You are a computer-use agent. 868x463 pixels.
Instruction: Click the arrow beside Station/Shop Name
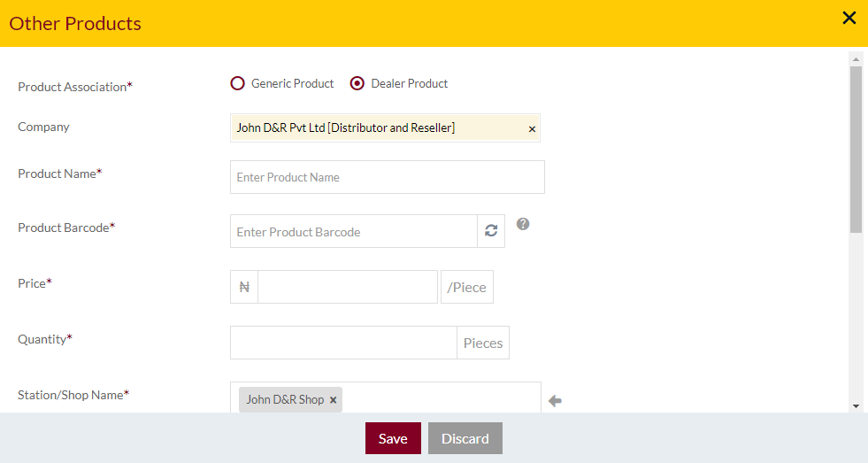pos(555,401)
